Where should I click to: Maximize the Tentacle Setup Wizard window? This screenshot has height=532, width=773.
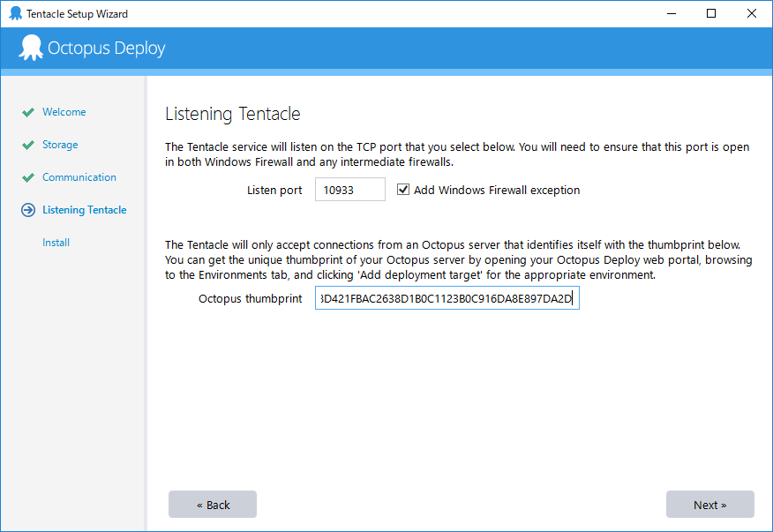tap(711, 13)
